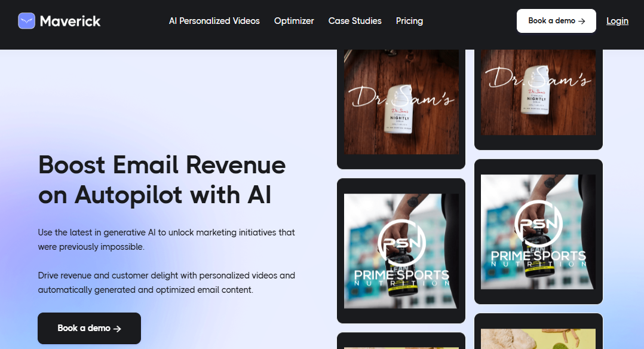
Task: Open the right Dr. Sam's video thumbnail
Action: [538, 93]
